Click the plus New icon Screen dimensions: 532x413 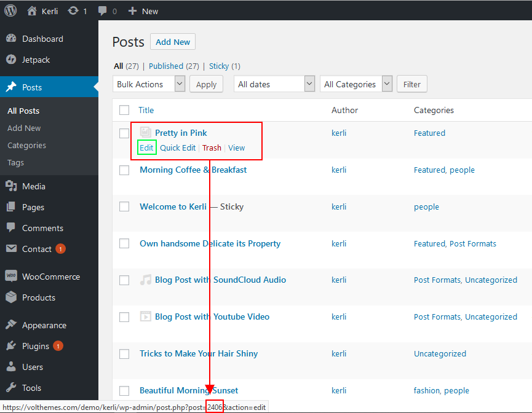(132, 11)
